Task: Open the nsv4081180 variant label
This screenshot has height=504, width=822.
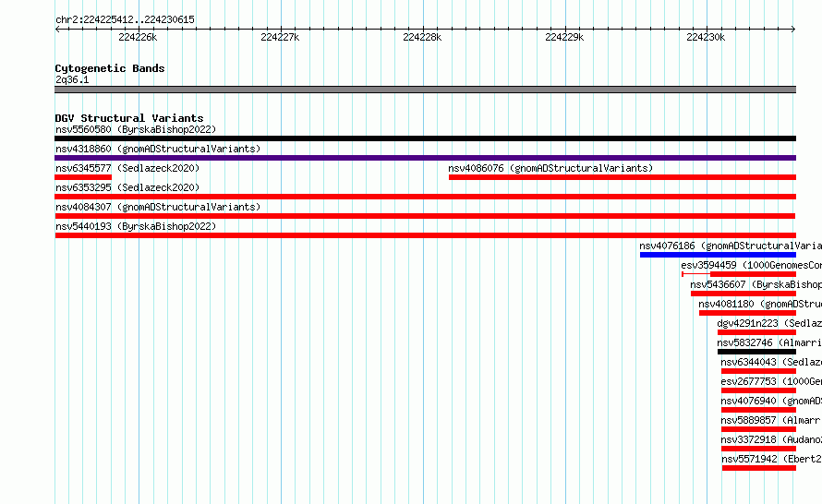Action: click(760, 304)
